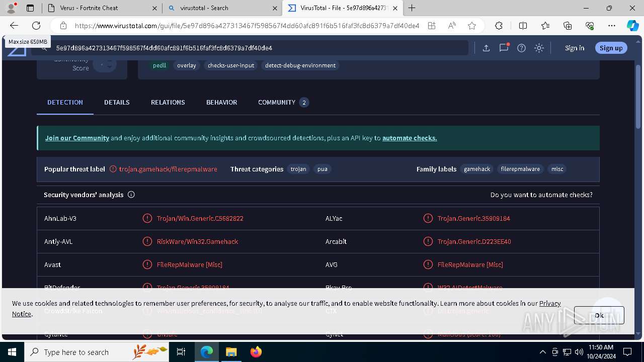644x362 pixels.
Task: Open the BEHAVIOR tab
Action: tap(221, 102)
